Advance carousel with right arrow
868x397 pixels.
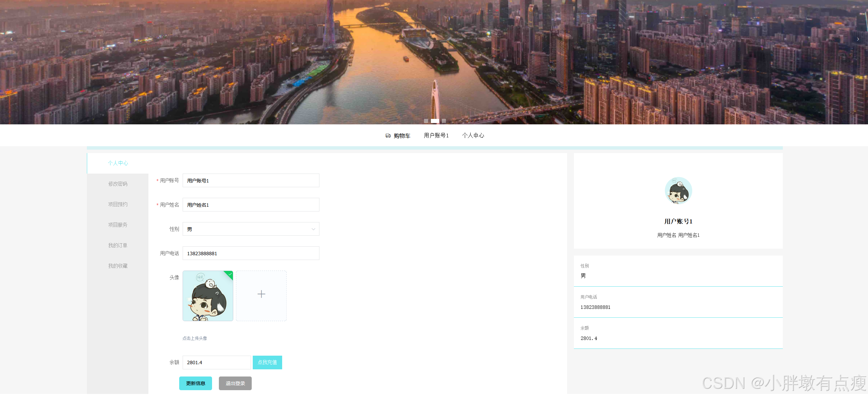858,39
